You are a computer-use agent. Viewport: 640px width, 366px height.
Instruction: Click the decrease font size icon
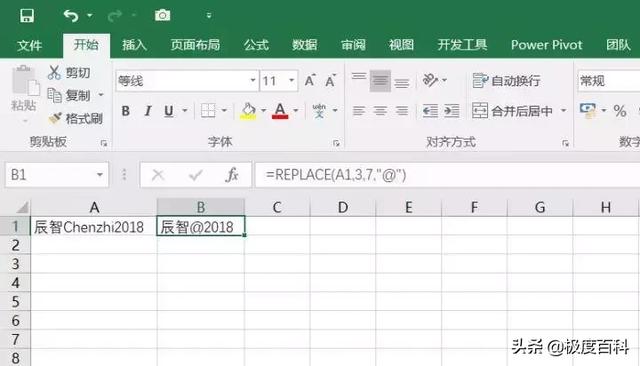(x=330, y=81)
